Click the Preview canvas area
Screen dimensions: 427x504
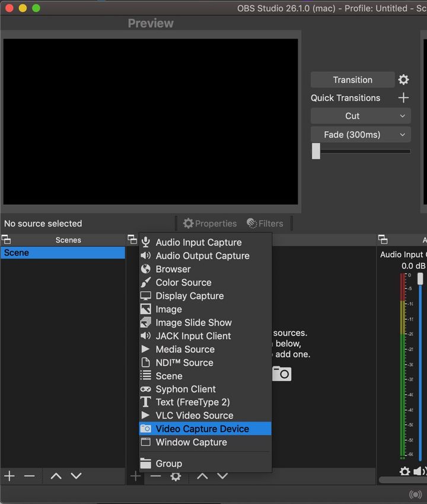point(151,122)
